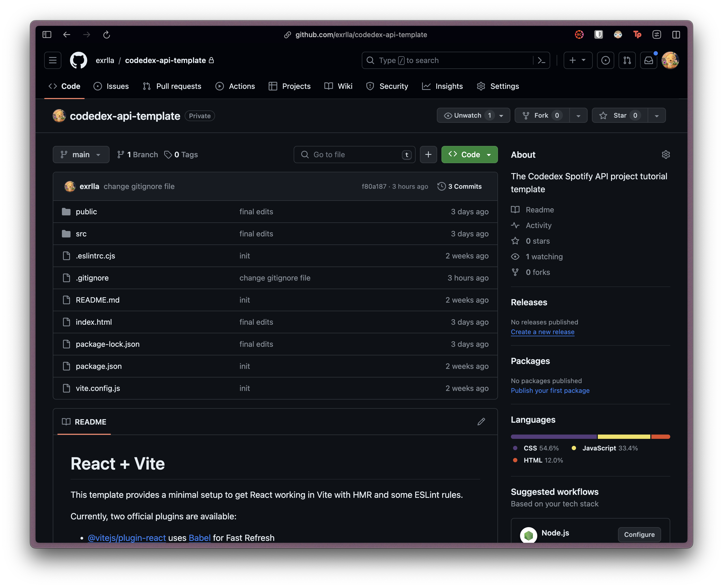Viewport: 723px width, 588px height.
Task: Click the GitHub Octocat logo
Action: (x=78, y=60)
